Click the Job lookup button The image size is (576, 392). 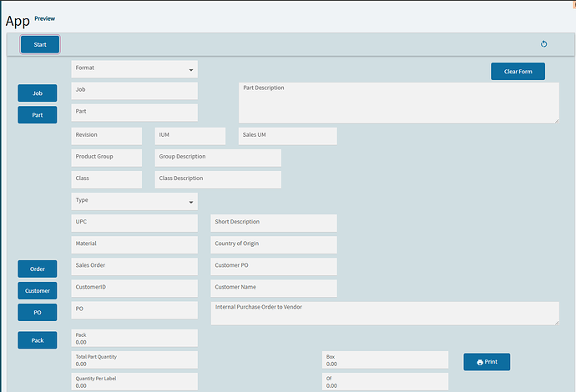pos(38,93)
